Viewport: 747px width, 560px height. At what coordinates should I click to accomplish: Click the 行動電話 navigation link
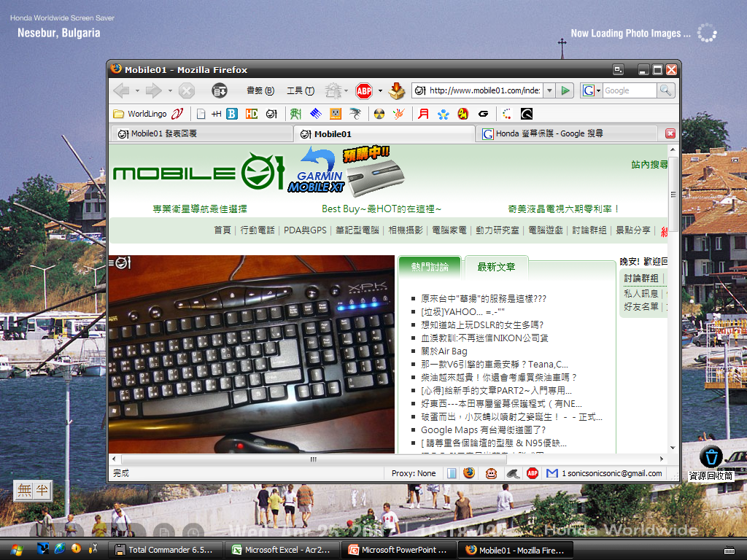[258, 230]
